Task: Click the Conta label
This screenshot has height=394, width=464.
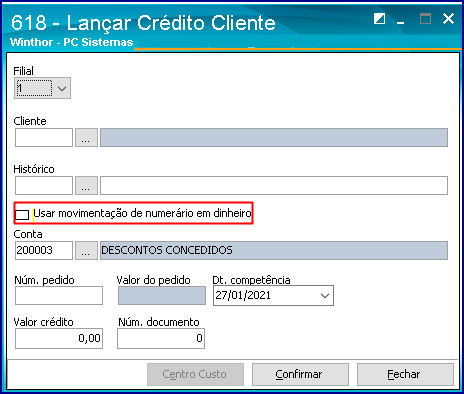Action: click(x=28, y=234)
